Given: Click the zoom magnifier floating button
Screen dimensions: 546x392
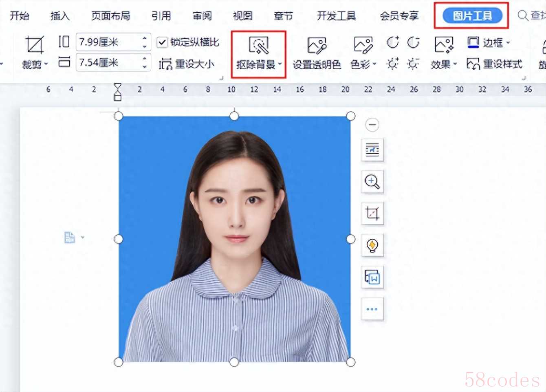Looking at the screenshot, I should click(372, 181).
